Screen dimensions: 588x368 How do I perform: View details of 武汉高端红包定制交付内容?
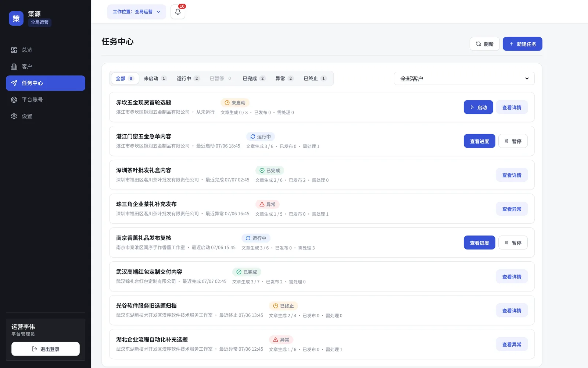pos(512,277)
